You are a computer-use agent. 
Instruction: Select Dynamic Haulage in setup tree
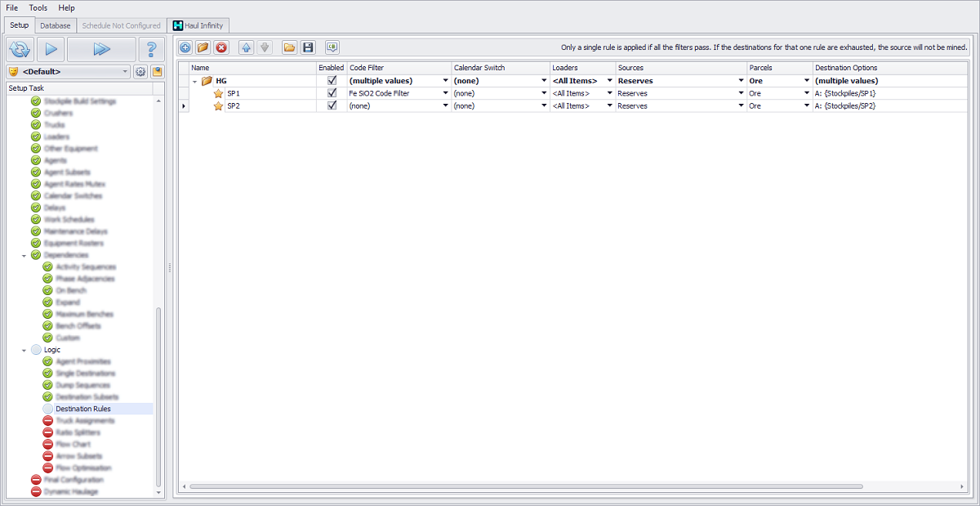tap(70, 491)
